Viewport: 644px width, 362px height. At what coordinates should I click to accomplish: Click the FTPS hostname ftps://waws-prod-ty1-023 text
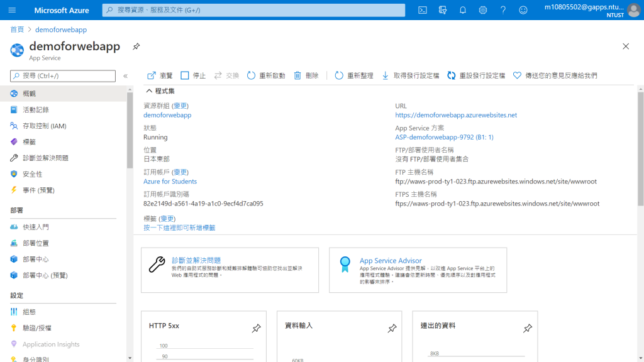pyautogui.click(x=497, y=204)
